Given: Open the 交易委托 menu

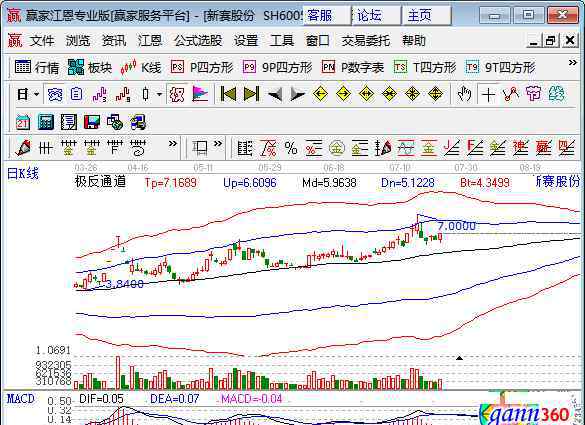Looking at the screenshot, I should pyautogui.click(x=365, y=40).
